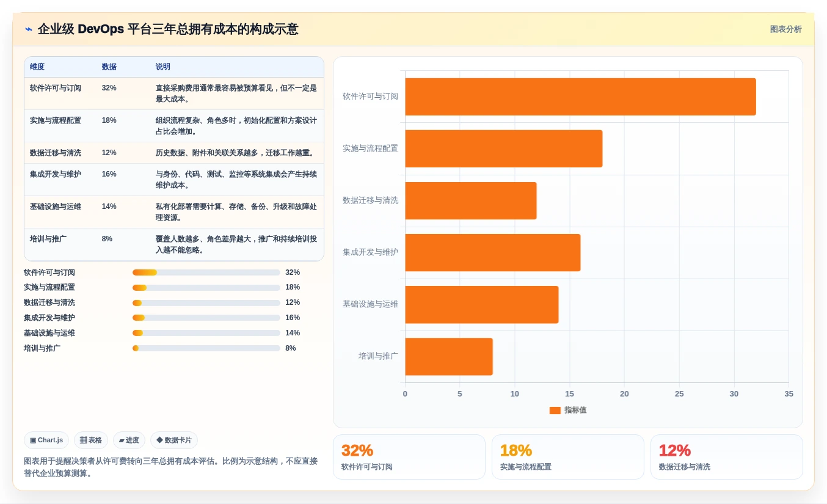Click the 8% value beside progress list
Image resolution: width=827 pixels, height=504 pixels.
pyautogui.click(x=291, y=348)
